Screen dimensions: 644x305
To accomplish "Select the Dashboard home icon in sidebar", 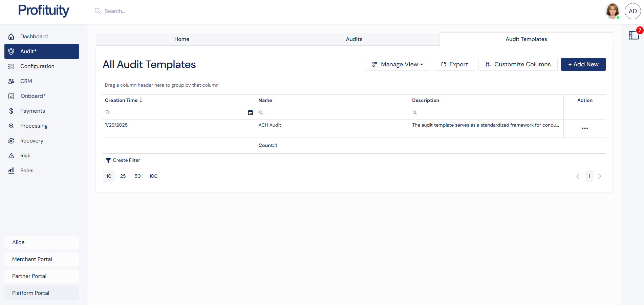I will pos(11,36).
